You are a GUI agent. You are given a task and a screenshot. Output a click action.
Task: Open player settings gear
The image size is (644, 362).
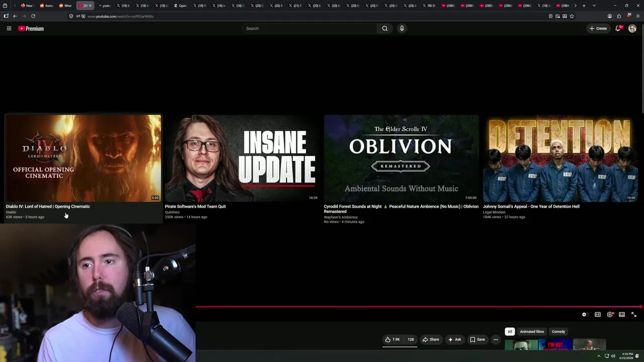610,315
